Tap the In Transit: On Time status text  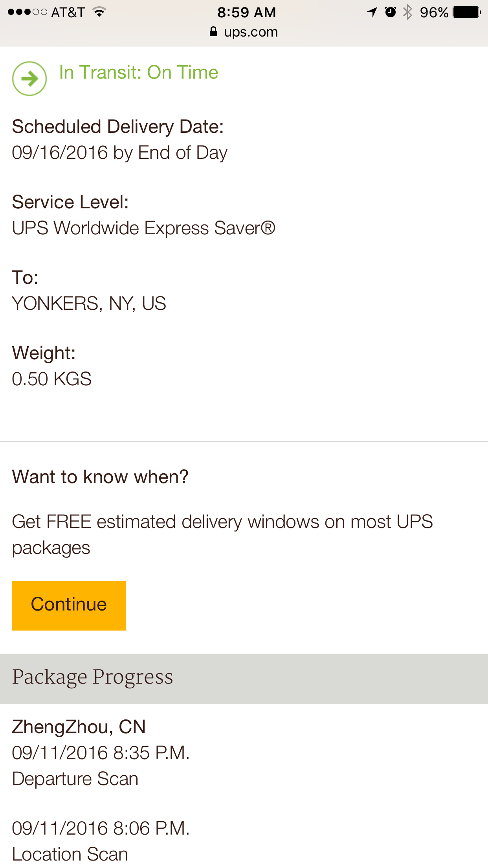coord(139,72)
